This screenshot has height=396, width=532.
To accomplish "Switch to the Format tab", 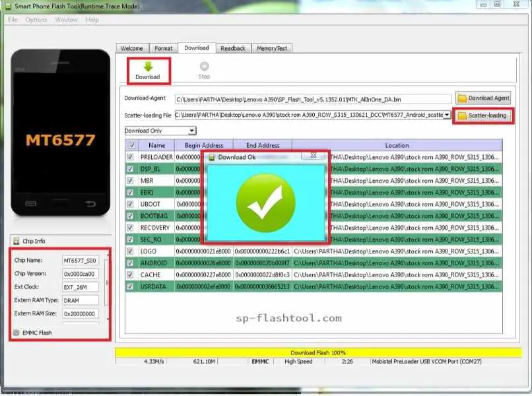I will [x=164, y=49].
